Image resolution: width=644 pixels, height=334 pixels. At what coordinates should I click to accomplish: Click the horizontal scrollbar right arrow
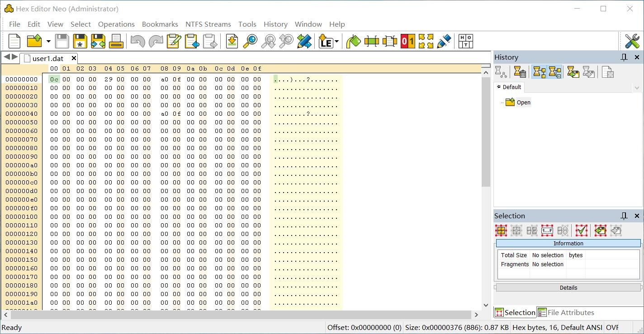click(x=476, y=314)
